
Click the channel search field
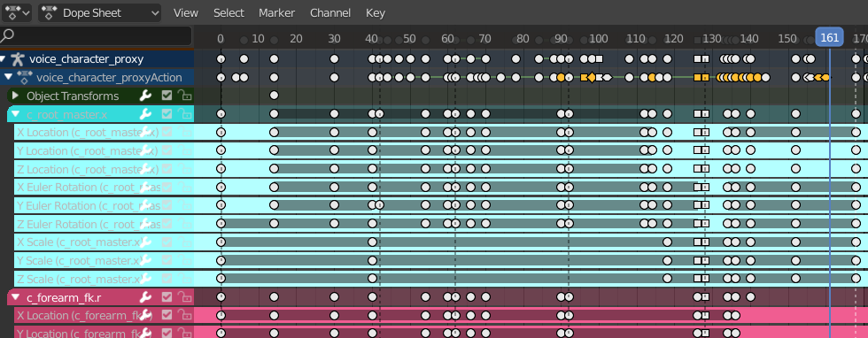pos(97,36)
